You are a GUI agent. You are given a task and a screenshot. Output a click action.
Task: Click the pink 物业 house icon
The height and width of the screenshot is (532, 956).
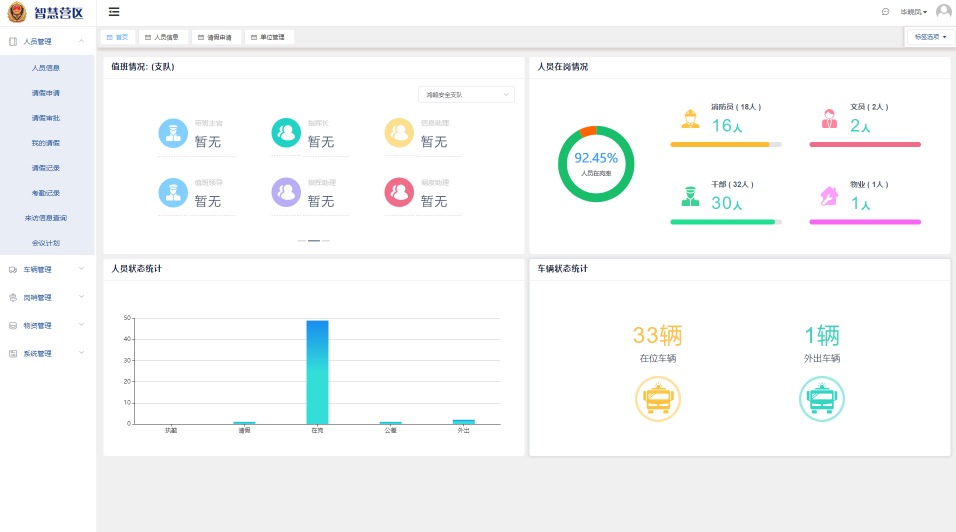pyautogui.click(x=829, y=196)
